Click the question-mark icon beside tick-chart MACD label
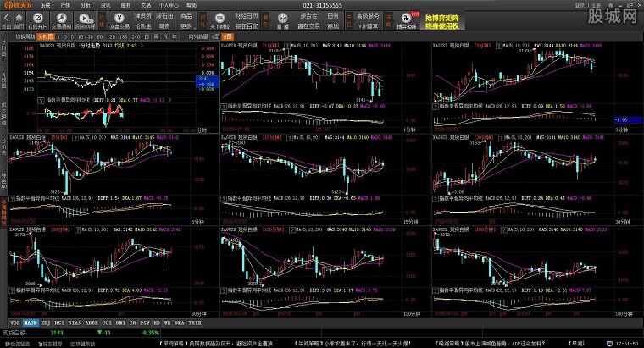Viewport: 644px width, 348px height. click(41, 100)
